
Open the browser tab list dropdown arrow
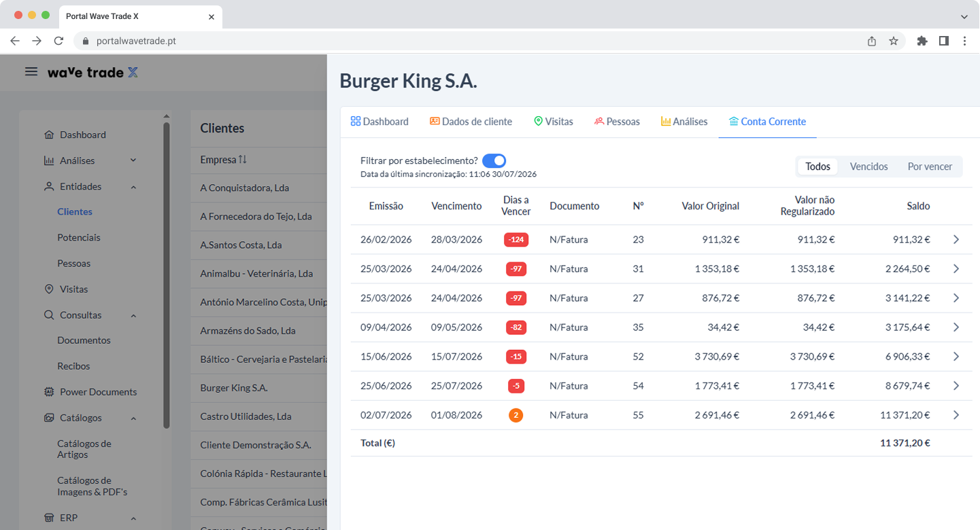pos(964,16)
